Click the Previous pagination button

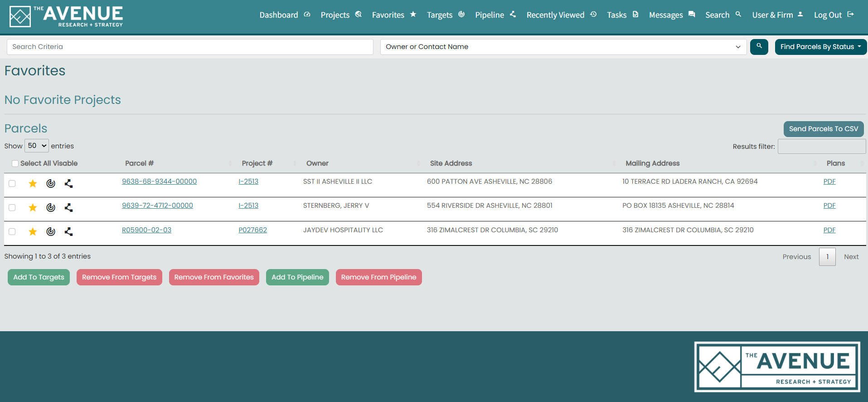point(796,257)
